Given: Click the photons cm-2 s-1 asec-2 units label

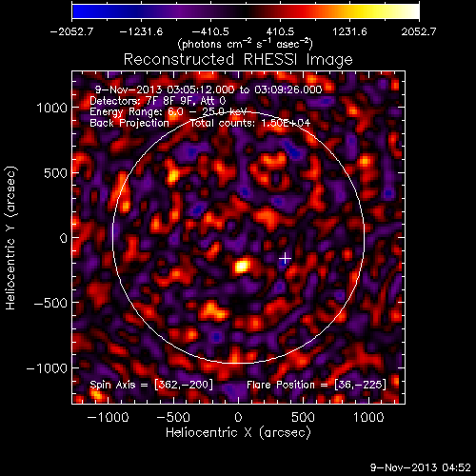Looking at the screenshot, I should tap(246, 44).
